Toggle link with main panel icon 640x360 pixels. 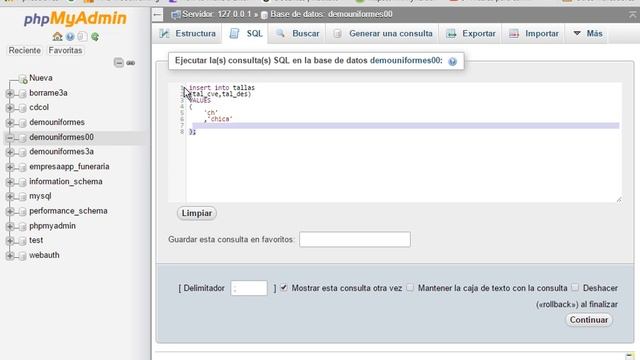tap(131, 63)
